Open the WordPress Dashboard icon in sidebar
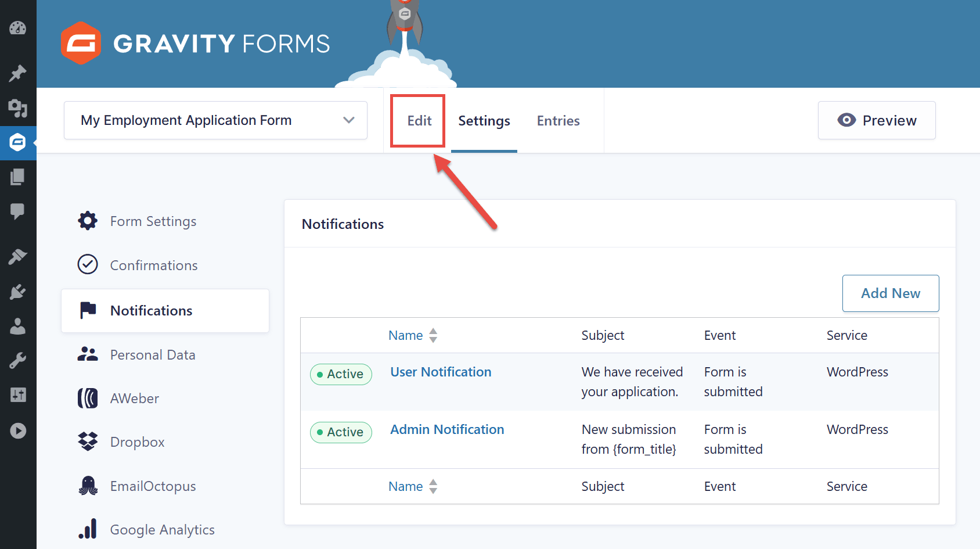The height and width of the screenshot is (549, 980). (18, 28)
